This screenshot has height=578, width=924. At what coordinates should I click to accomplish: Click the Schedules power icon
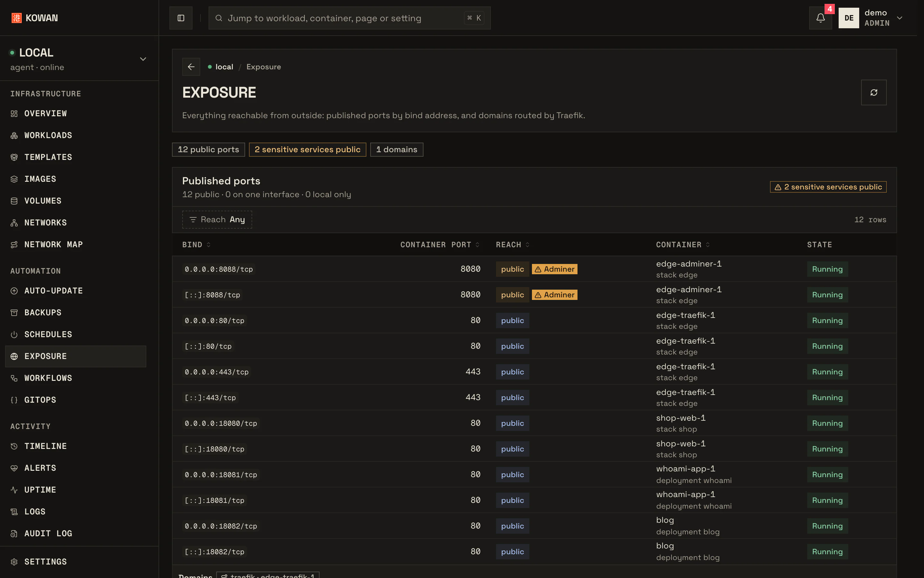pos(14,335)
